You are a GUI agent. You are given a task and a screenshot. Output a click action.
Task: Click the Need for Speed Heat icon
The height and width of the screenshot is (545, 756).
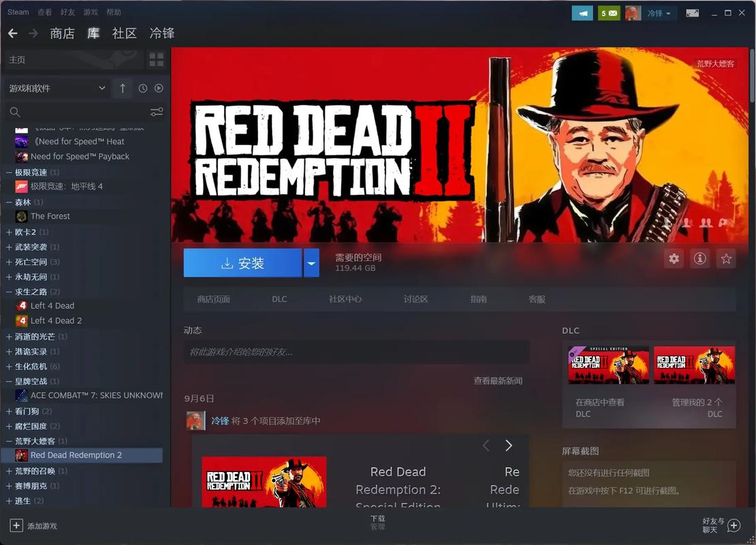point(21,142)
